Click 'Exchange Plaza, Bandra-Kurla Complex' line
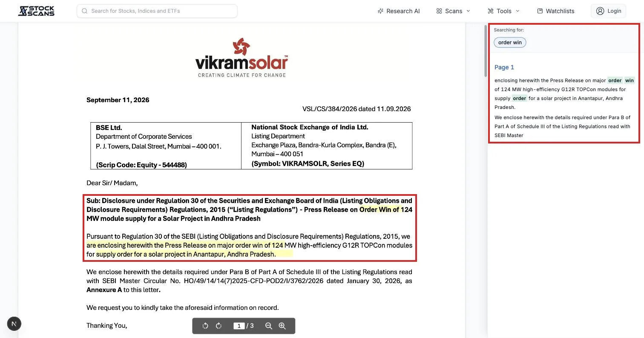The width and height of the screenshot is (644, 338). (324, 145)
